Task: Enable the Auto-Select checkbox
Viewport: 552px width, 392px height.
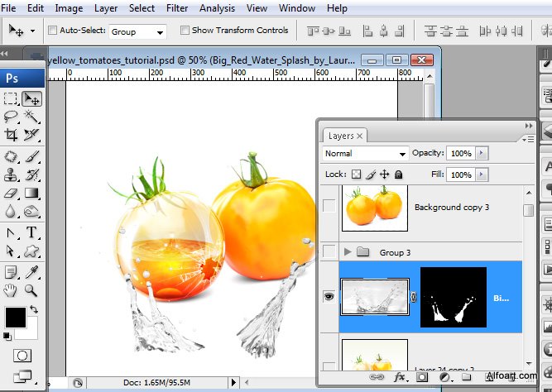Action: coord(53,31)
